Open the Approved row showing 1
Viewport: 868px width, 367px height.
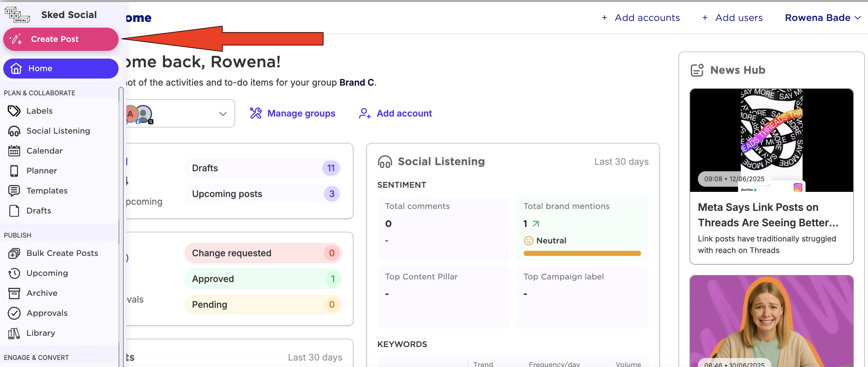coord(263,279)
